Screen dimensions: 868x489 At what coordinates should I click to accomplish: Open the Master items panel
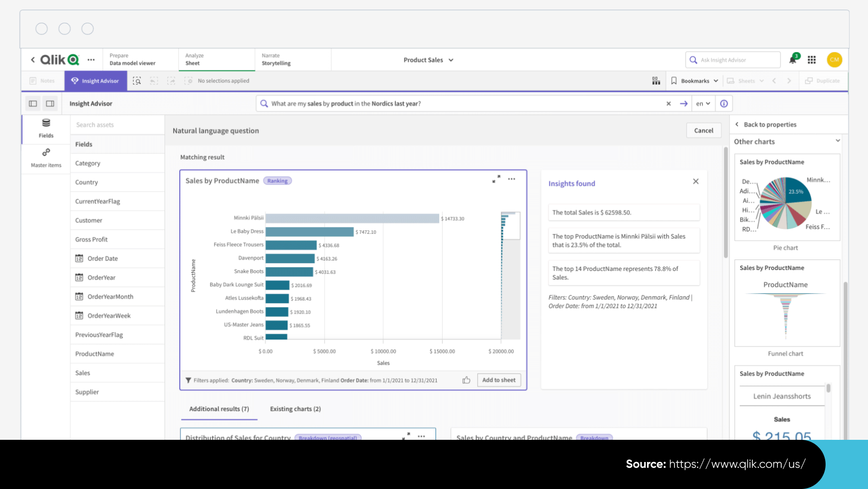[x=46, y=158]
